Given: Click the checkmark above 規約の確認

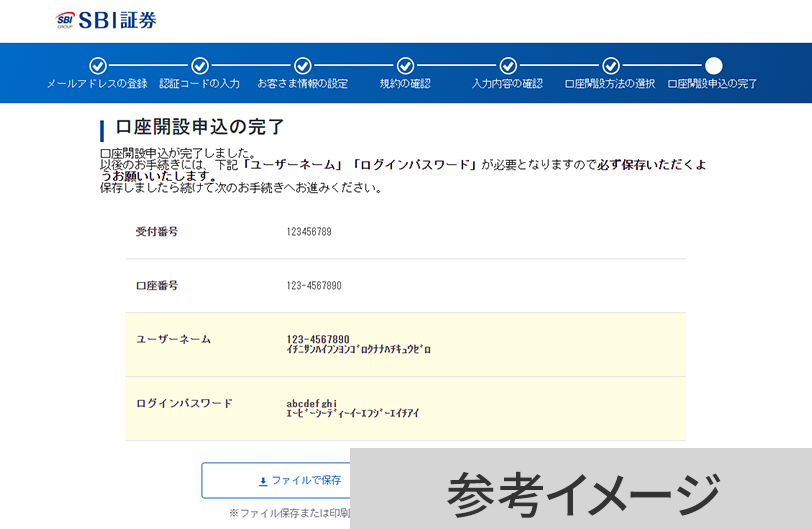Looking at the screenshot, I should coord(405,66).
